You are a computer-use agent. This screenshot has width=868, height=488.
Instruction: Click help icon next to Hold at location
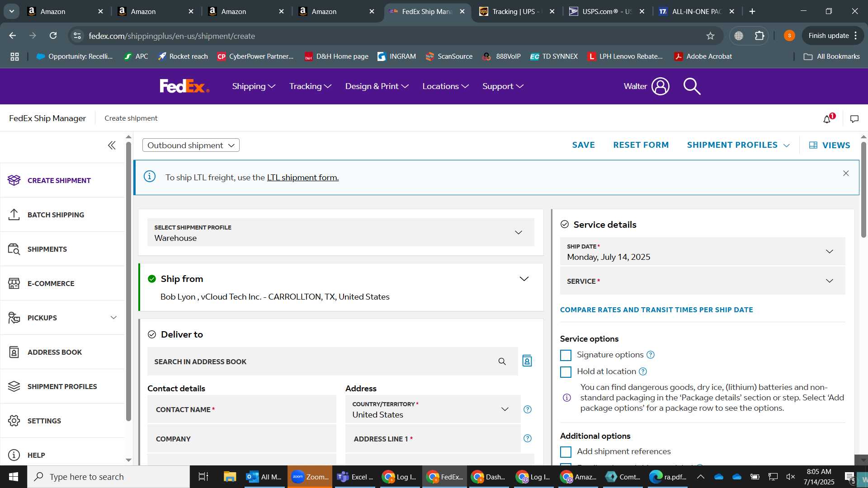[643, 371]
